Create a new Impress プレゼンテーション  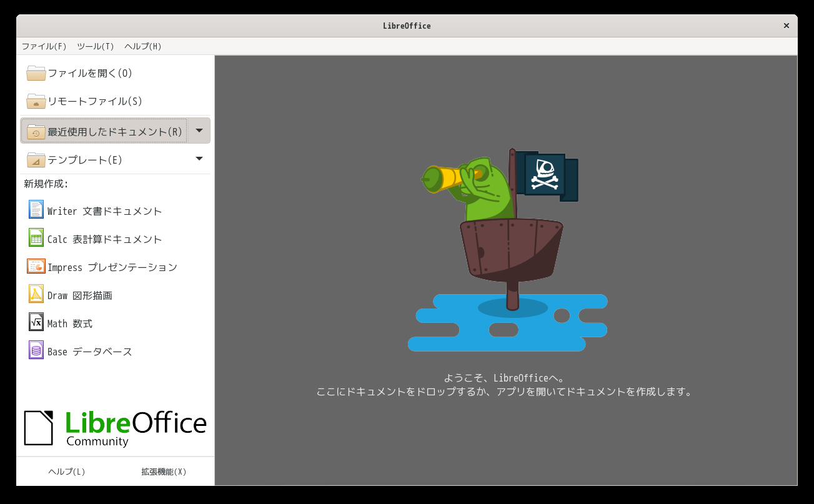[x=115, y=267]
